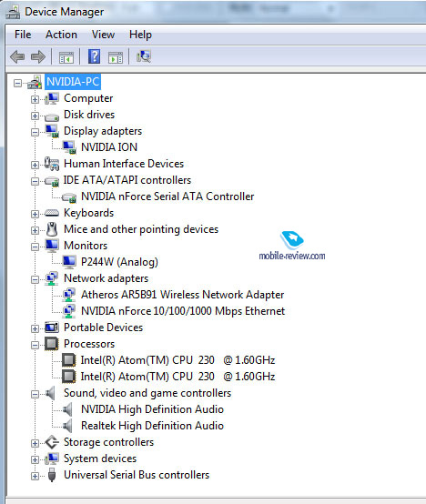Viewport: 426px width, 504px height.
Task: Collapse the Monitors category
Action: pyautogui.click(x=35, y=247)
